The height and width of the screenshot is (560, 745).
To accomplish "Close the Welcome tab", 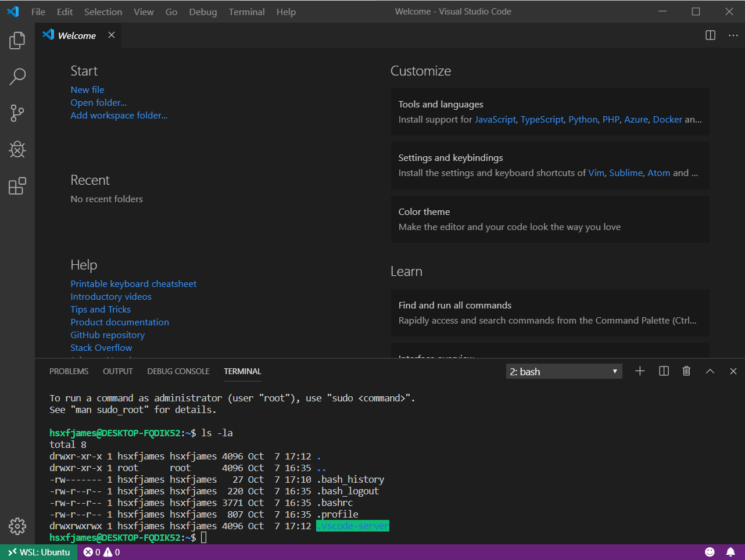I will (112, 35).
